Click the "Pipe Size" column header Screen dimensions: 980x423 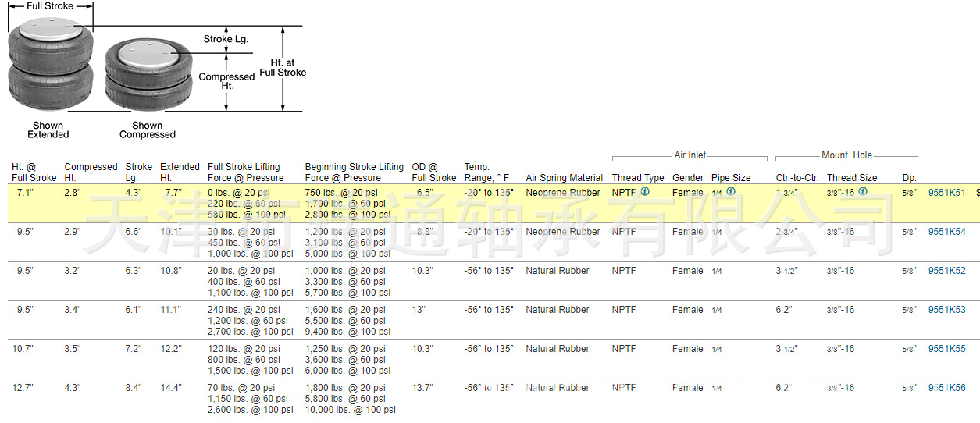731,178
